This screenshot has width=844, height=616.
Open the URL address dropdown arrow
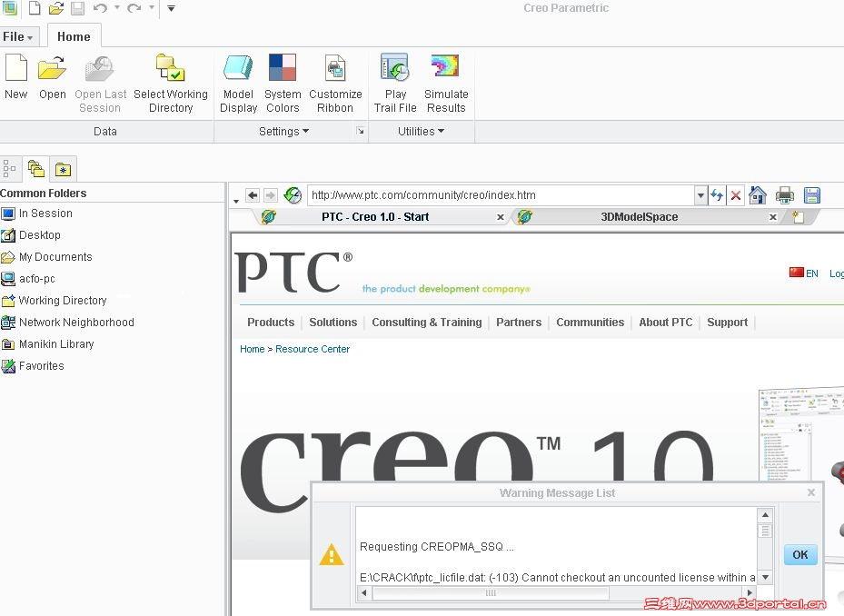[700, 195]
